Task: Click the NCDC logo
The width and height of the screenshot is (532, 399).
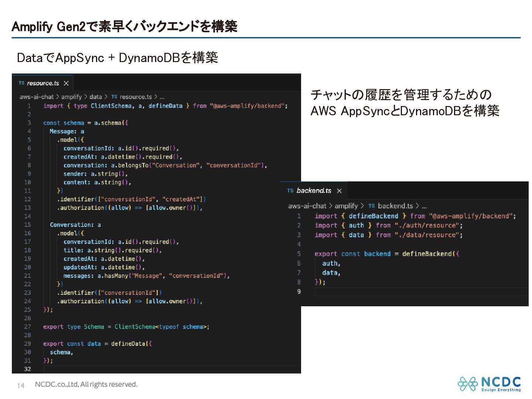Action: (x=489, y=384)
